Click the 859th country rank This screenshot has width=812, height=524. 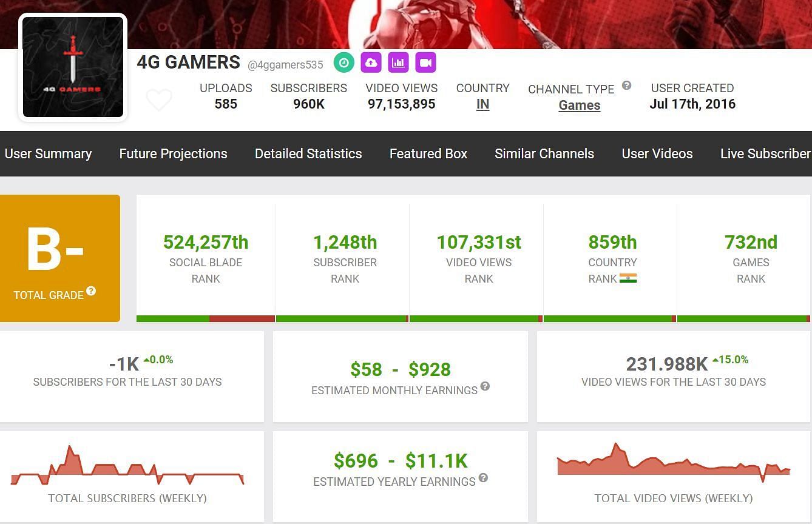coord(612,242)
